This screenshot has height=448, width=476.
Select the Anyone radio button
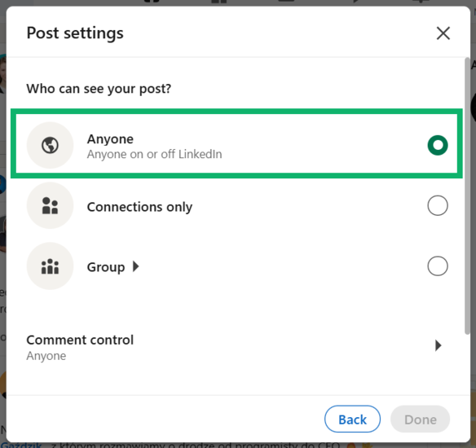(438, 145)
